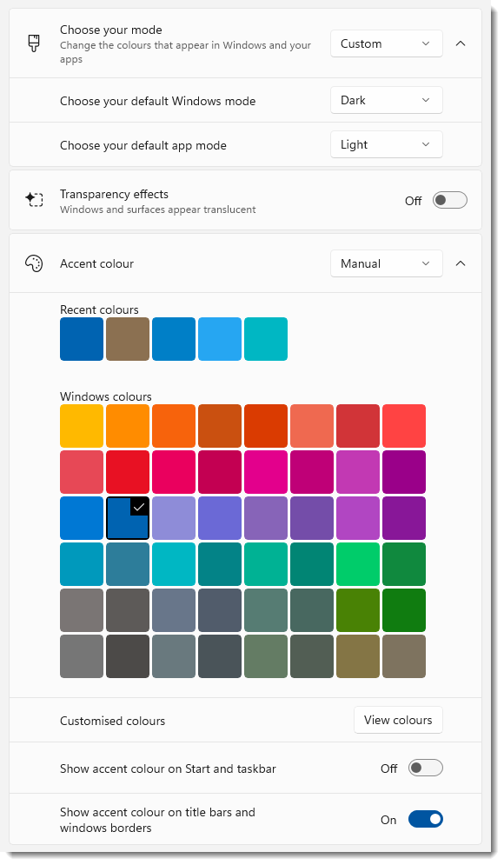
Task: Pick the yellow Windows colour swatch
Action: point(82,425)
